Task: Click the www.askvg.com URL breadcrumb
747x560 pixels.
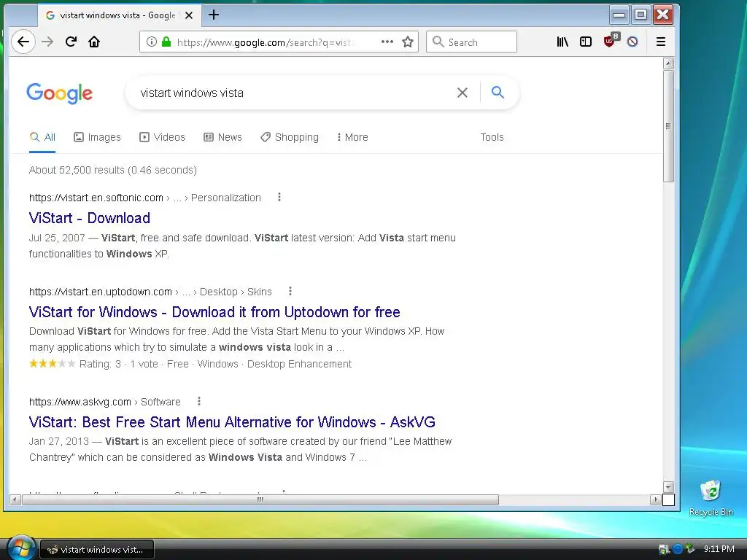Action: (x=80, y=402)
